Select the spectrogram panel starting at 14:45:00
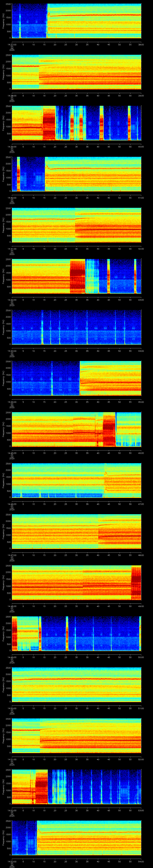Viewport: 153px width, 868px height. pos(77,429)
